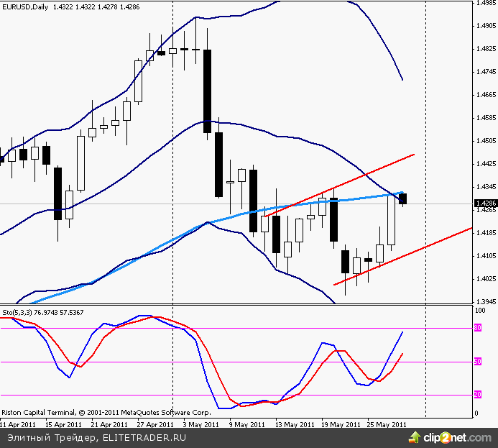The height and width of the screenshot is (448, 498).
Task: Click the tall black candle after 3 May
Action: (x=207, y=91)
